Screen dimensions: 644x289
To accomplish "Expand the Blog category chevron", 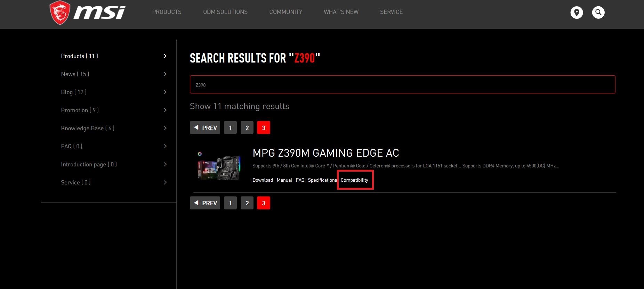I will pos(165,92).
